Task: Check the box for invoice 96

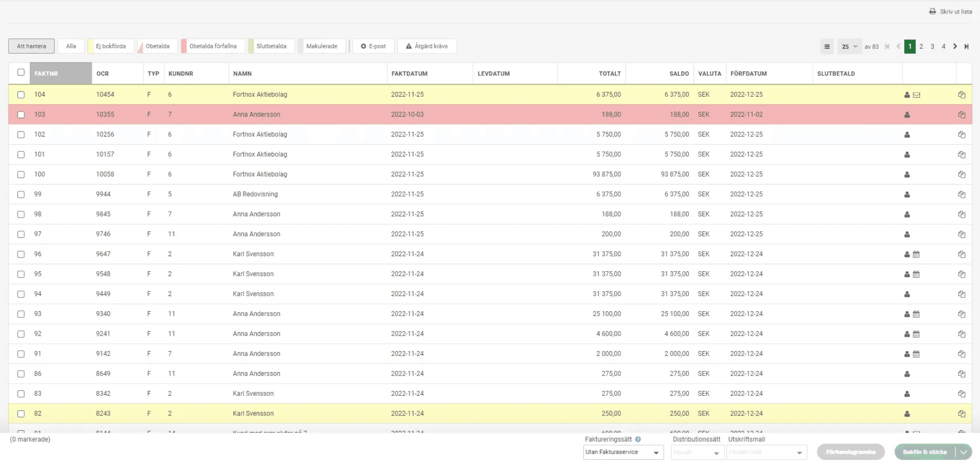Action: click(x=21, y=254)
